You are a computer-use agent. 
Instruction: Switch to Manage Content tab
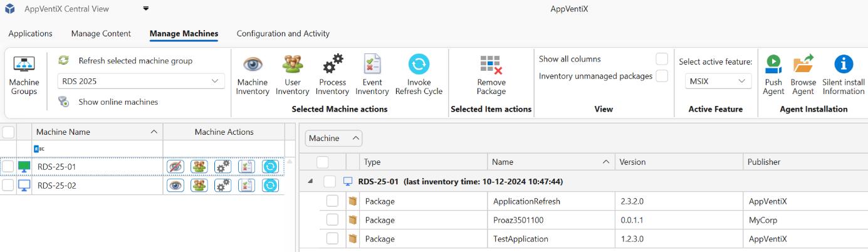click(101, 34)
